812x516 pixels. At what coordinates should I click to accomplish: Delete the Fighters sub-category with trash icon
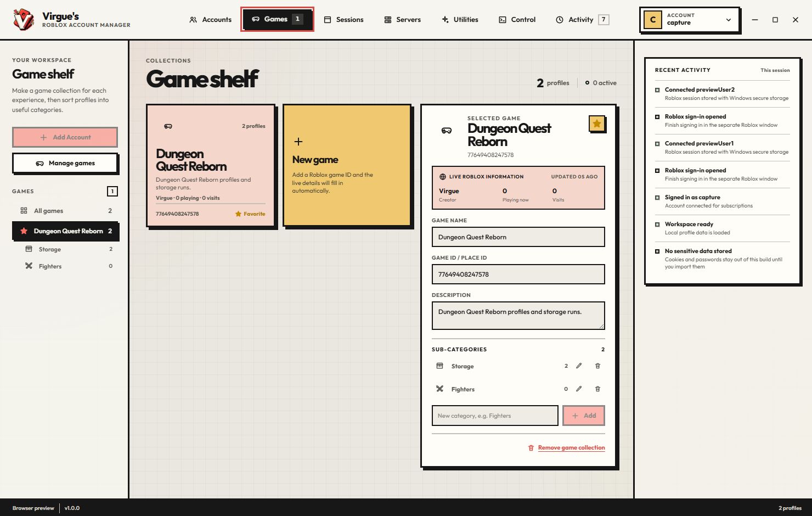click(598, 389)
